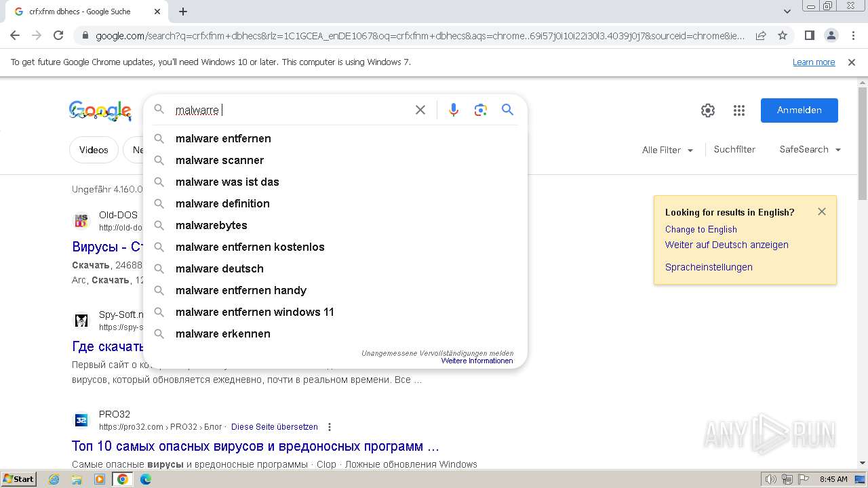Open Google Lens image search icon
Screen dimensions: 868x488
point(481,110)
